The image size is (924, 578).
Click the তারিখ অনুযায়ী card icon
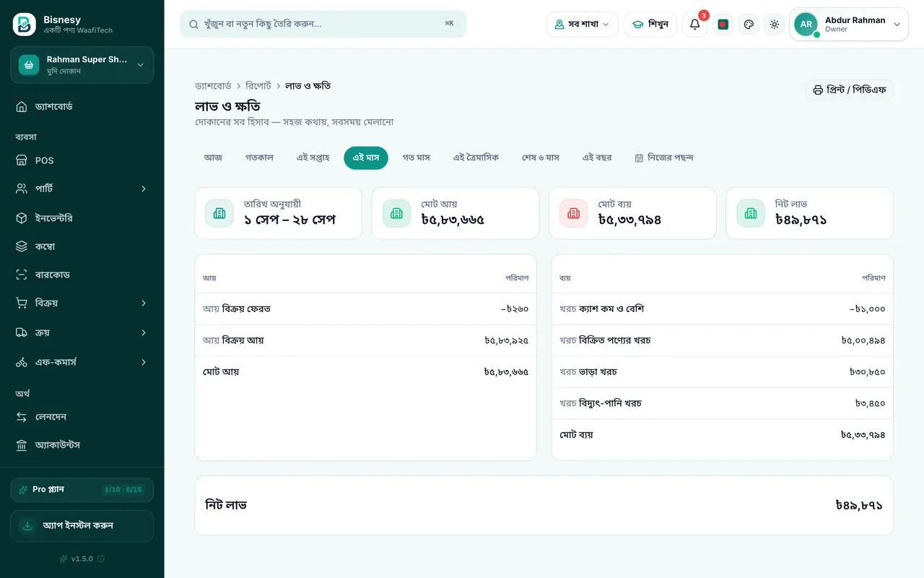(219, 213)
